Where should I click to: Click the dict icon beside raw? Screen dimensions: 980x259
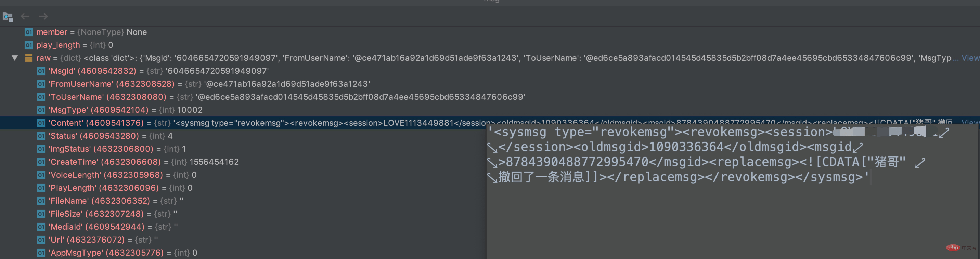28,58
